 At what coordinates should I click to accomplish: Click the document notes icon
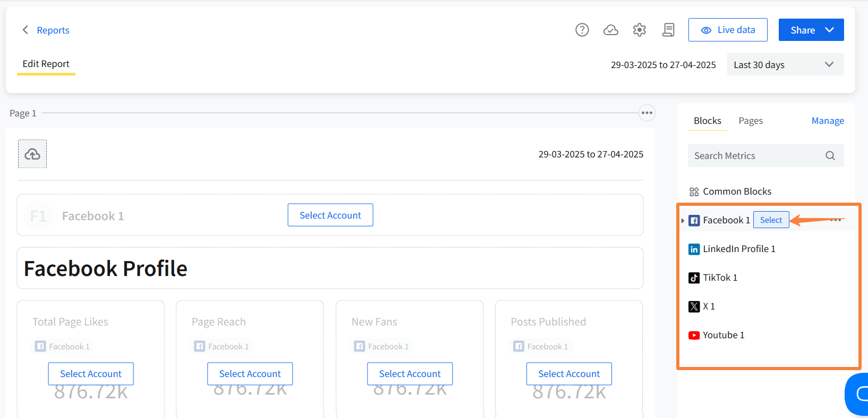point(668,30)
